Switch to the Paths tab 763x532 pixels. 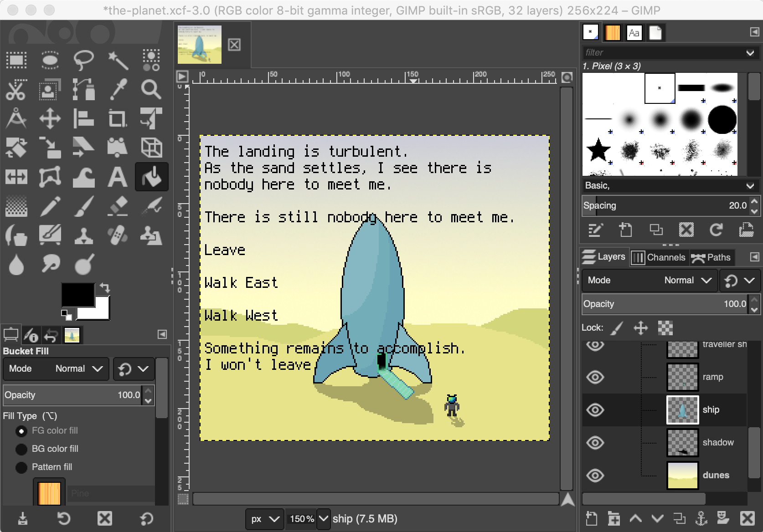(x=711, y=257)
